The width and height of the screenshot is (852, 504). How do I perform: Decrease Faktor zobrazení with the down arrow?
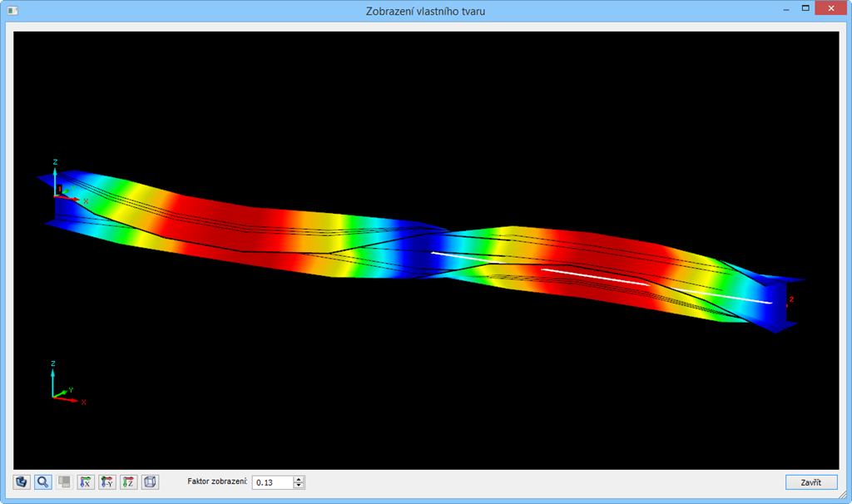click(298, 485)
